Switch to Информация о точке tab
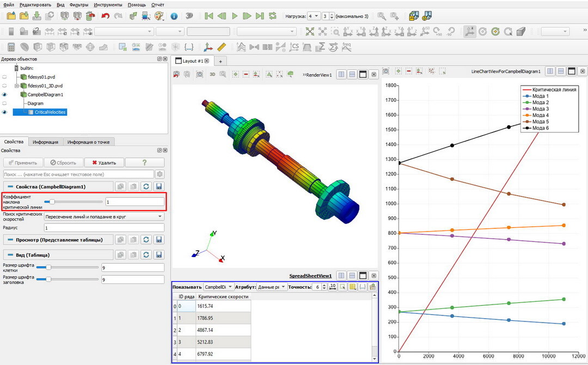This screenshot has width=588, height=365. [89, 142]
